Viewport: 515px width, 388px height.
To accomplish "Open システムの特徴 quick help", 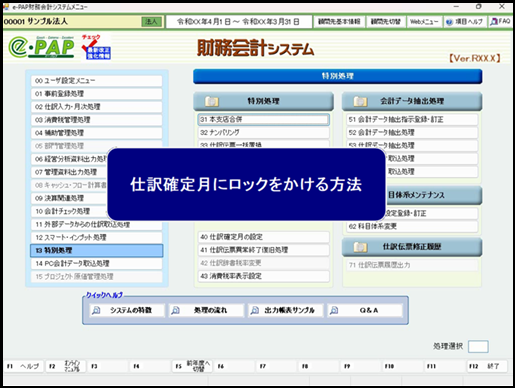I will (x=127, y=310).
